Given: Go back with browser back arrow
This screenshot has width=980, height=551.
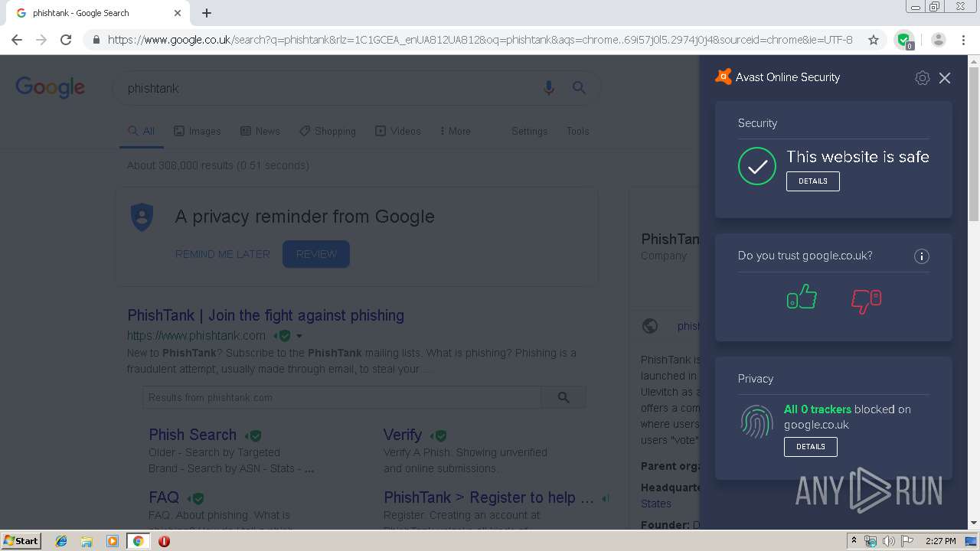Looking at the screenshot, I should pyautogui.click(x=17, y=40).
